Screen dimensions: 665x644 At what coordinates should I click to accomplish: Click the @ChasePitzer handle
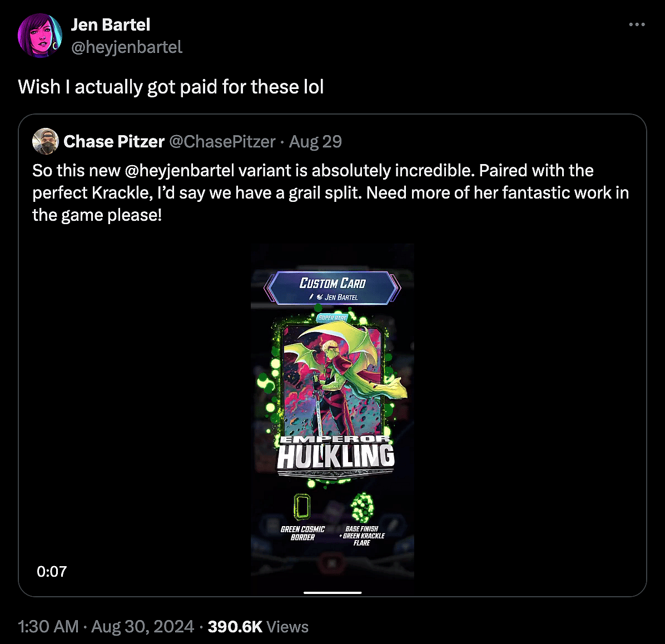222,141
